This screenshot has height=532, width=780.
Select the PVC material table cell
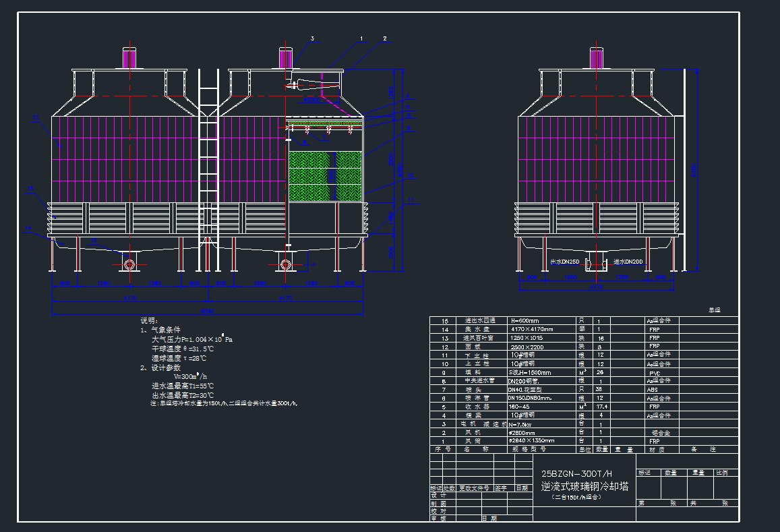[655, 372]
